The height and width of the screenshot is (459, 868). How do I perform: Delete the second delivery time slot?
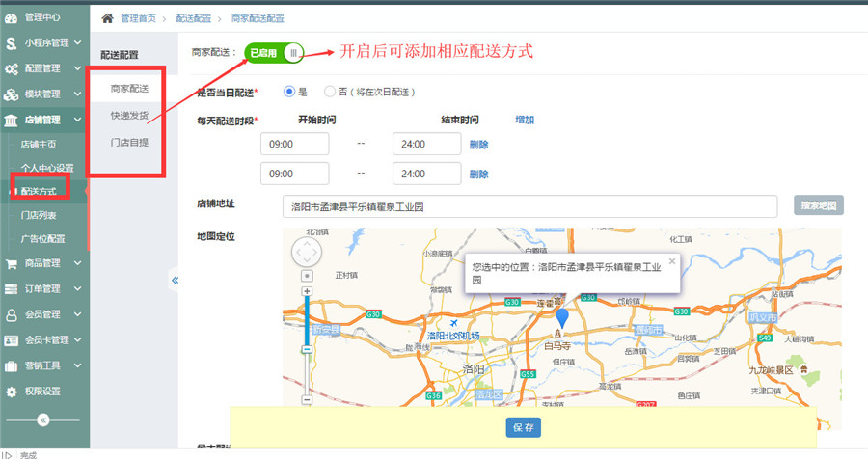[478, 174]
